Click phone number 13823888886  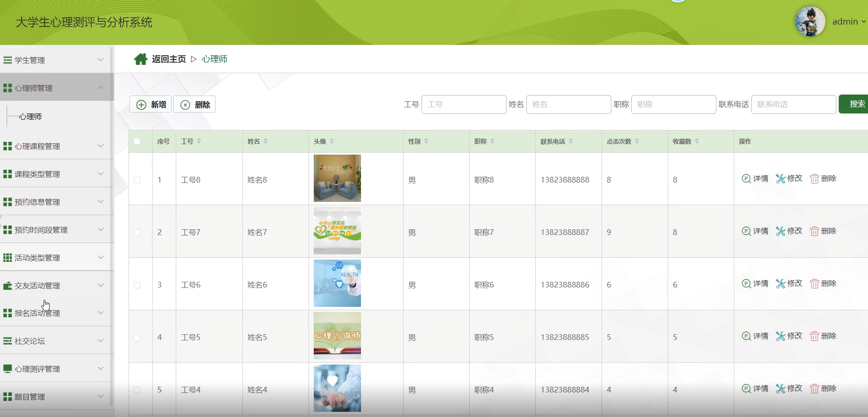point(565,285)
